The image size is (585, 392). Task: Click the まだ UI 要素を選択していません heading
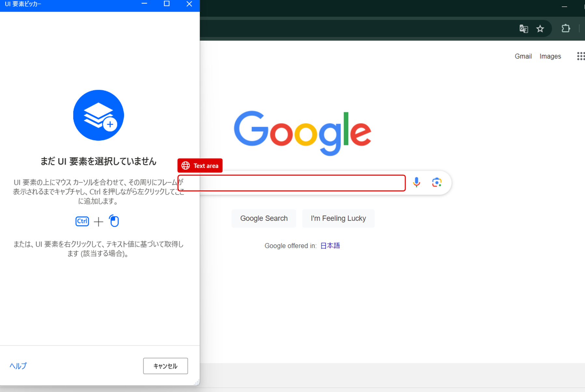point(98,161)
